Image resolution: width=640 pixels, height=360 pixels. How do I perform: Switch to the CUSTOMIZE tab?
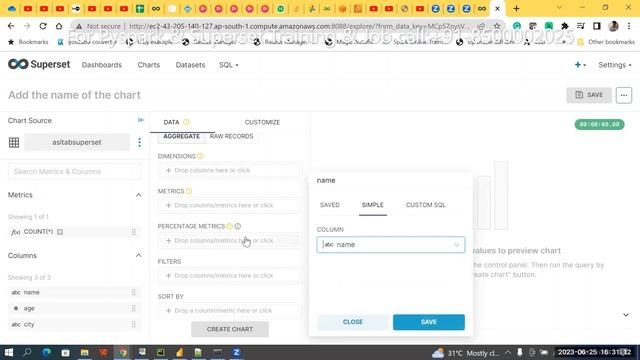[262, 122]
